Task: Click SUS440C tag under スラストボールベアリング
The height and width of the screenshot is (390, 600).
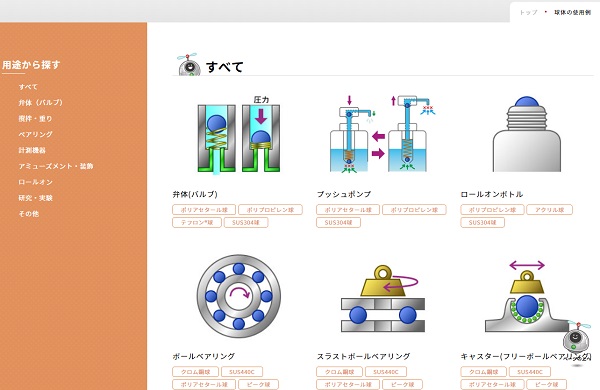Action: point(386,372)
